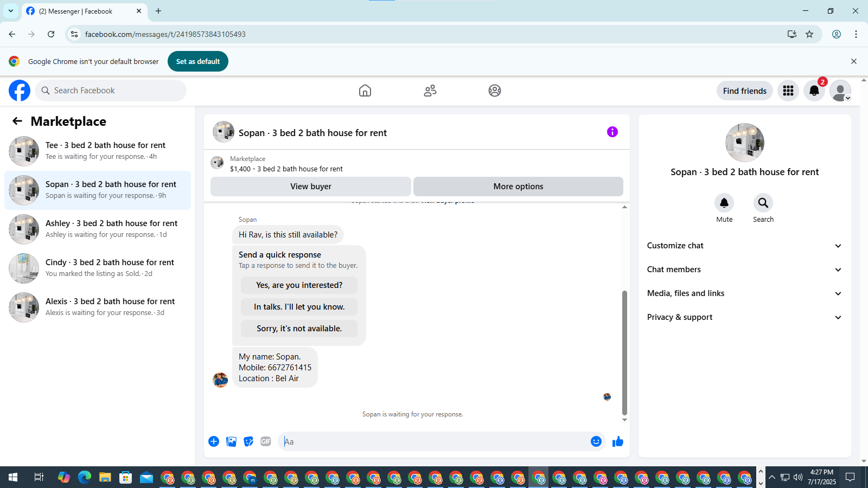Choose a GIF from composer
The width and height of the screenshot is (868, 488).
point(266,441)
